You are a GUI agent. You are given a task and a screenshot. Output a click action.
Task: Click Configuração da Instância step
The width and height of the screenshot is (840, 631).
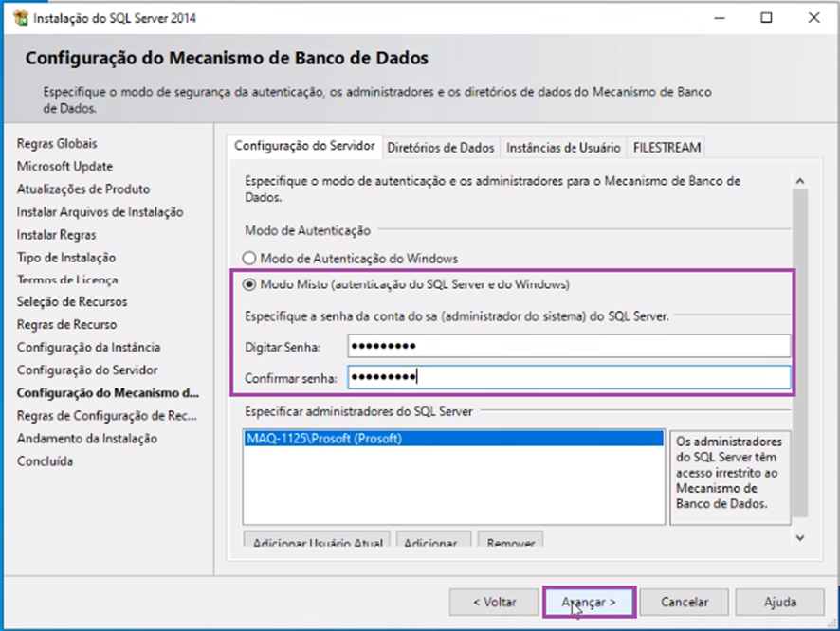(88, 348)
